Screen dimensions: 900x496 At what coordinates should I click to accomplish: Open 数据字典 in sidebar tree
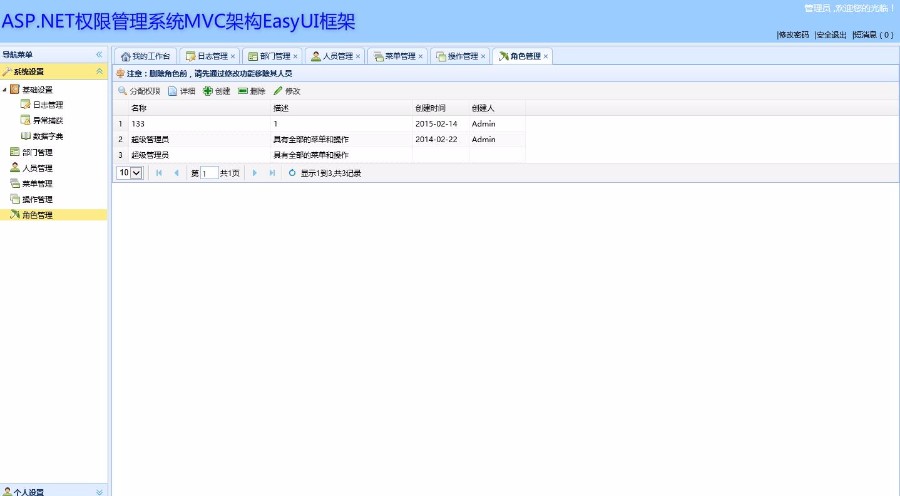tap(48, 136)
